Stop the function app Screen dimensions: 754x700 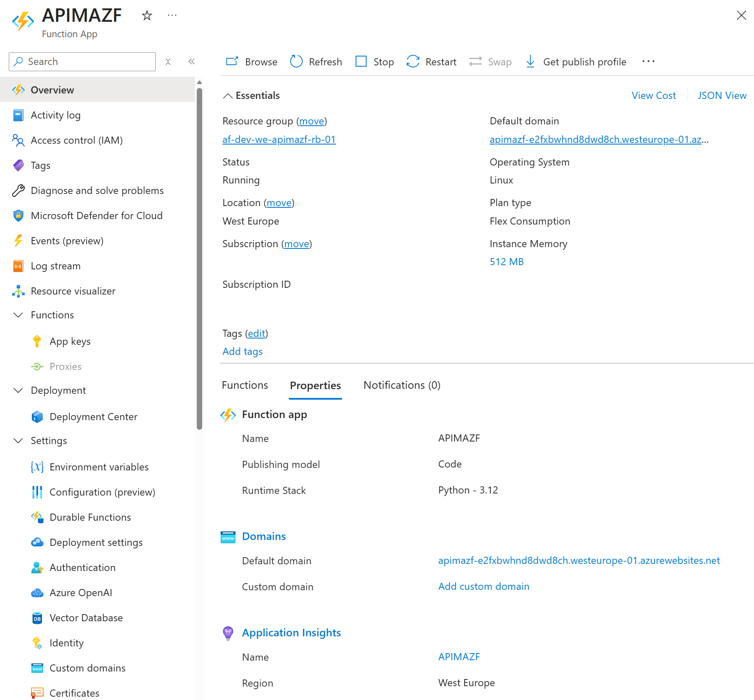click(374, 62)
